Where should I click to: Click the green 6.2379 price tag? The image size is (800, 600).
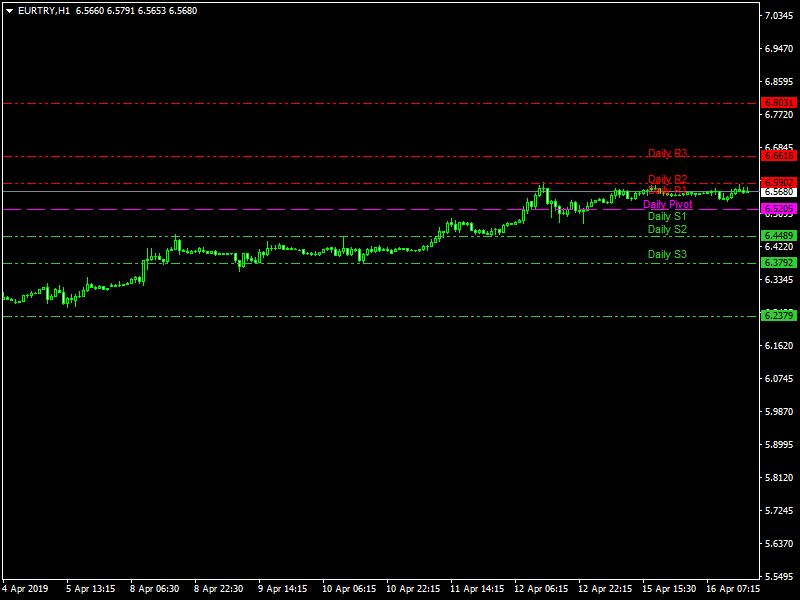click(778, 316)
